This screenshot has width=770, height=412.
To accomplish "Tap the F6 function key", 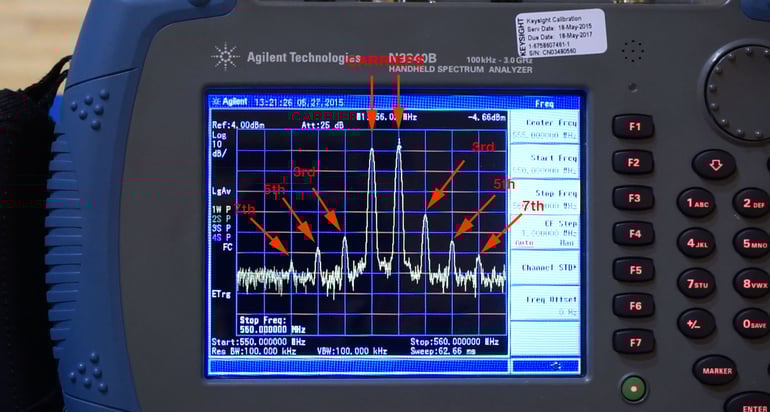I will (635, 306).
